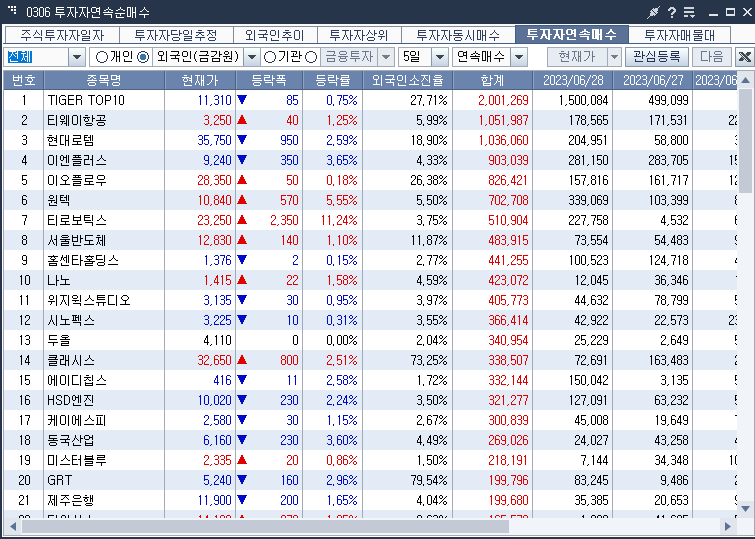Select 두올 stock name
The width and height of the screenshot is (755, 539).
tap(59, 341)
